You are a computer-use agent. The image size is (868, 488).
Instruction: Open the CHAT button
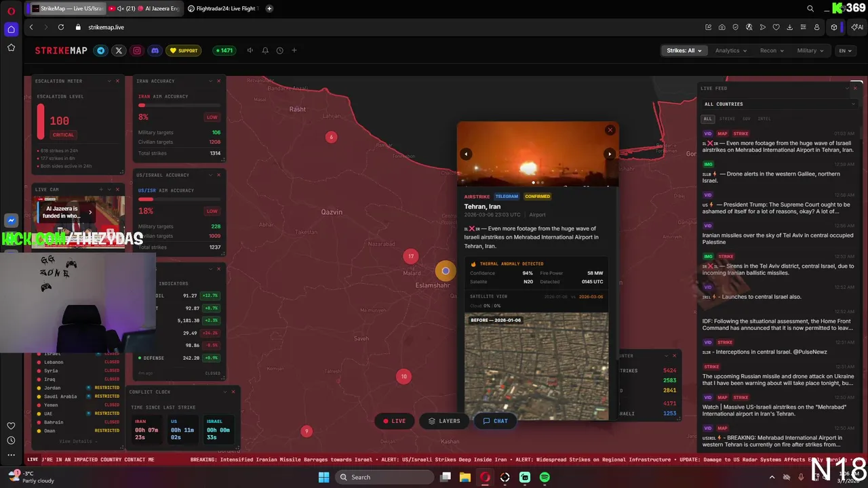495,421
